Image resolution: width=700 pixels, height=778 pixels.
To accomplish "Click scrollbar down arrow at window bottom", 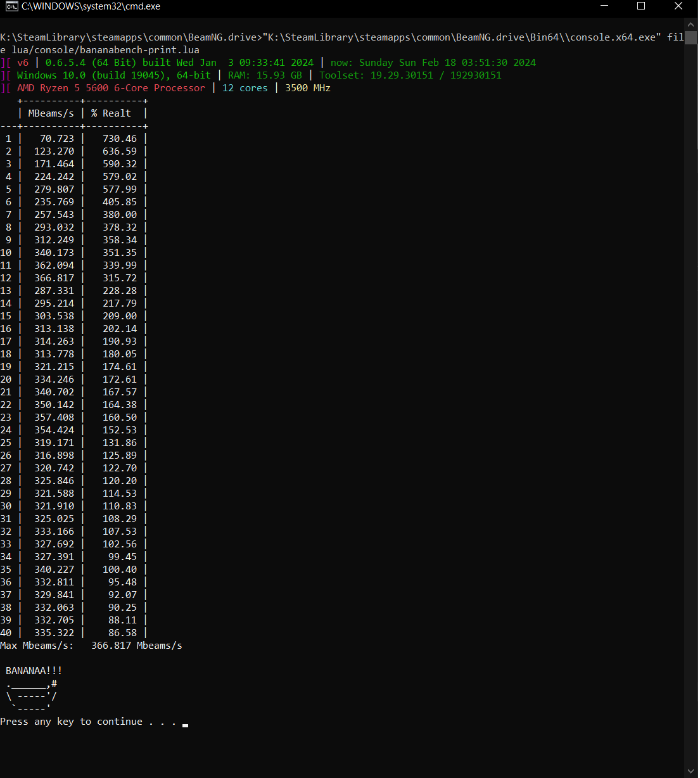I will pos(691,771).
